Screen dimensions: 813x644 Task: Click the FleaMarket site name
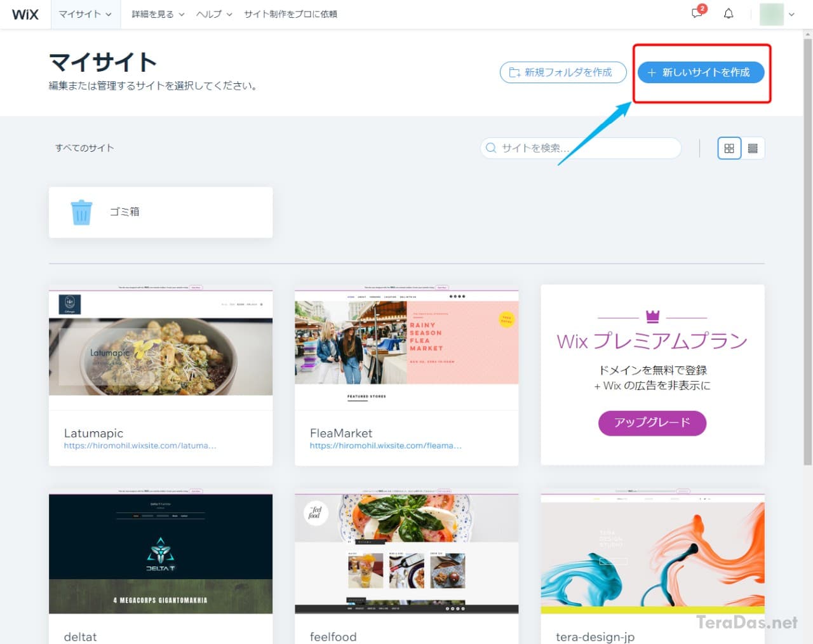click(341, 433)
